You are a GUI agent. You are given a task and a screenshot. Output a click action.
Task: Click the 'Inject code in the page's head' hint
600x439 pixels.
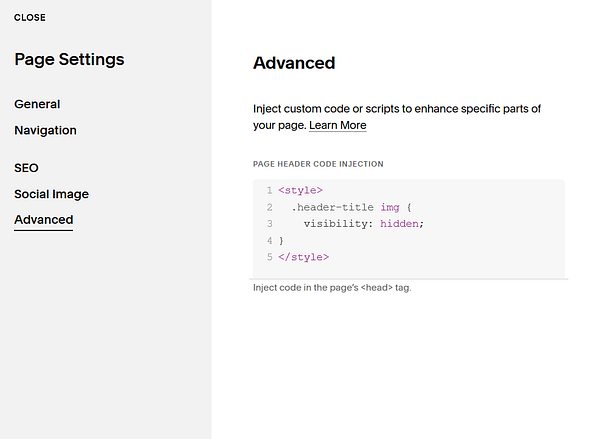point(332,288)
